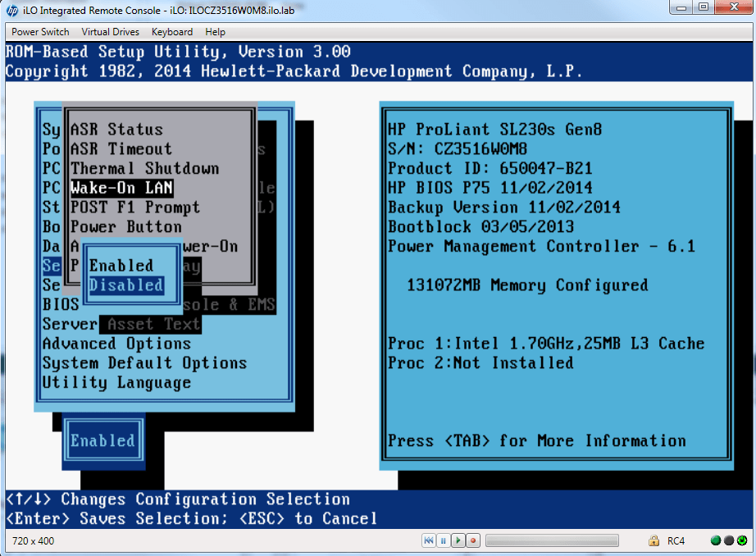756x556 pixels.
Task: Open the Help menu
Action: pyautogui.click(x=216, y=32)
